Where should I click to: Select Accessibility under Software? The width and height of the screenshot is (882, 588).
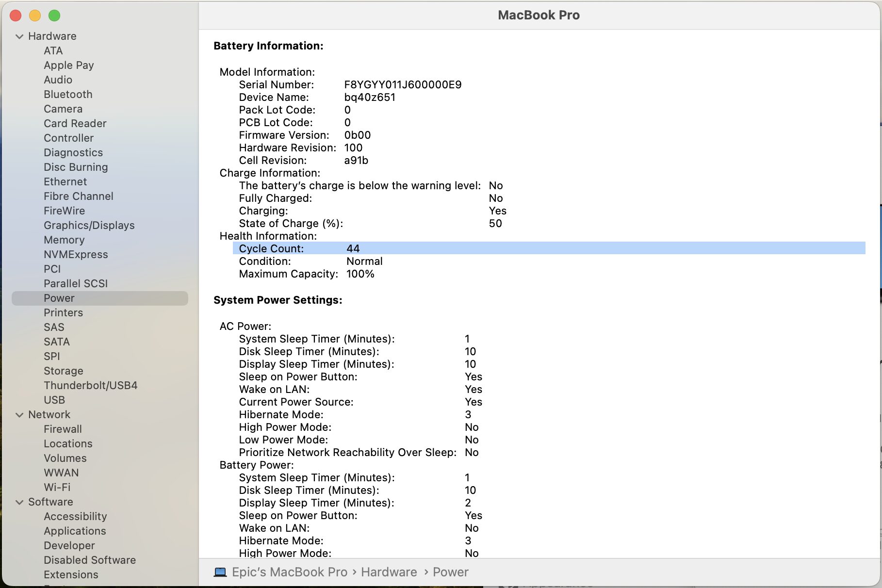75,516
